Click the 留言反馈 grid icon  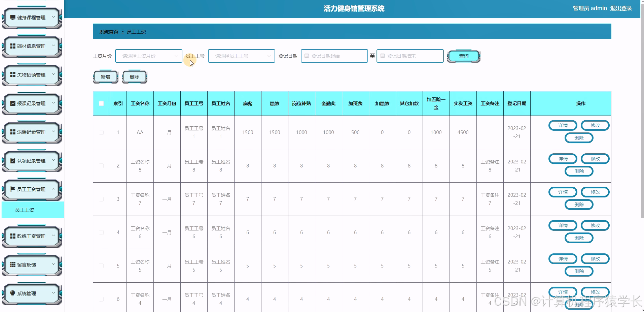coord(12,264)
